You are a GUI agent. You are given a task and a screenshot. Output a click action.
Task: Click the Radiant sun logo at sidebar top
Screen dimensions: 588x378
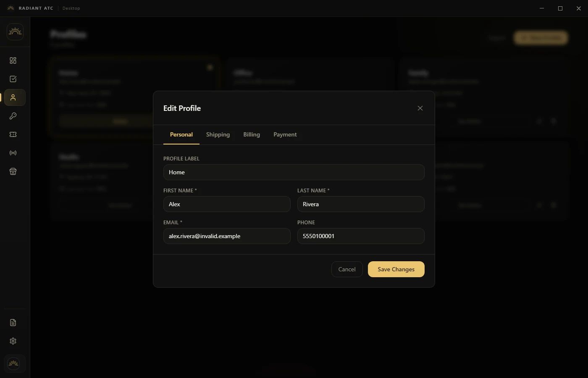click(15, 32)
